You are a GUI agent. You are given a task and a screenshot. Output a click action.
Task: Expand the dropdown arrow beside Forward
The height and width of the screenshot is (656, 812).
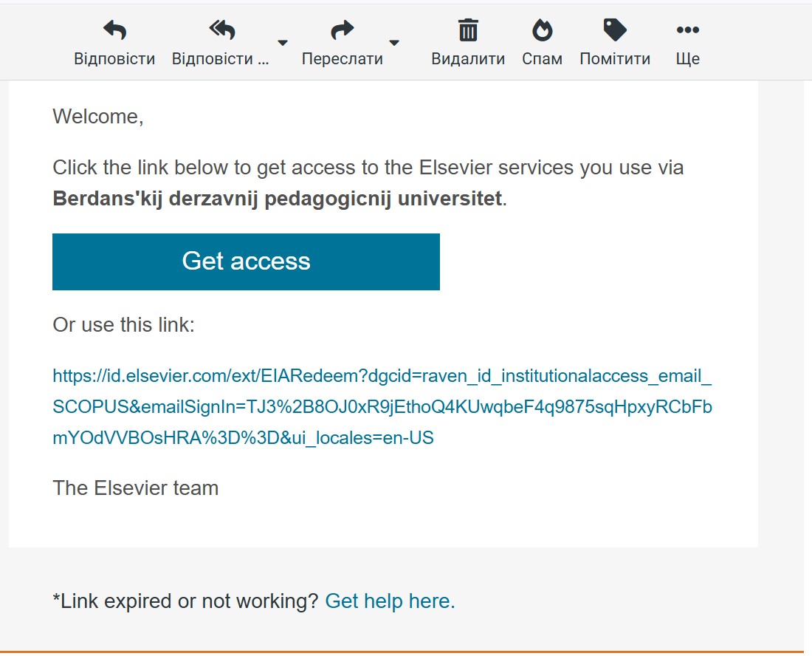click(394, 42)
